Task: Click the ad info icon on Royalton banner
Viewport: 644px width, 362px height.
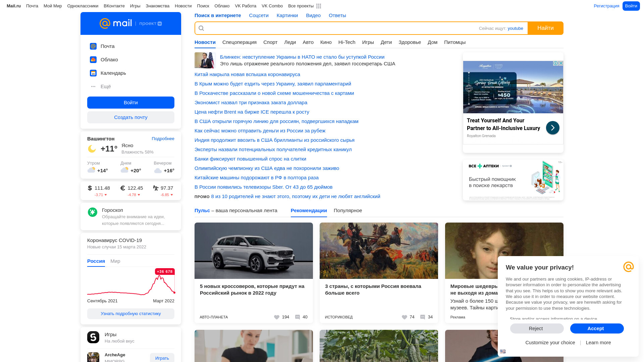Action: click(555, 63)
